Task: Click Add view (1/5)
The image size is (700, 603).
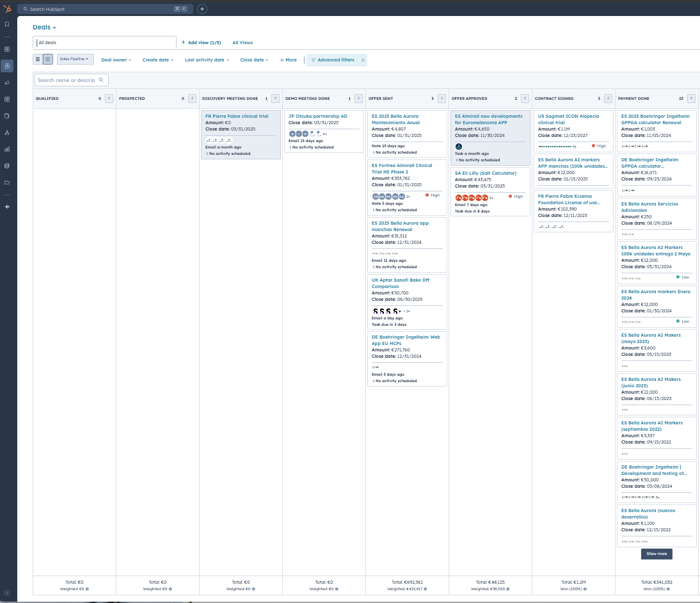Action: click(x=201, y=42)
